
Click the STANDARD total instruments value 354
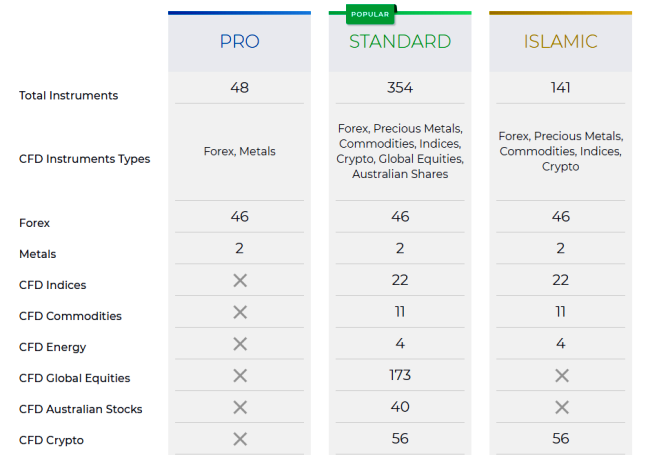click(400, 88)
